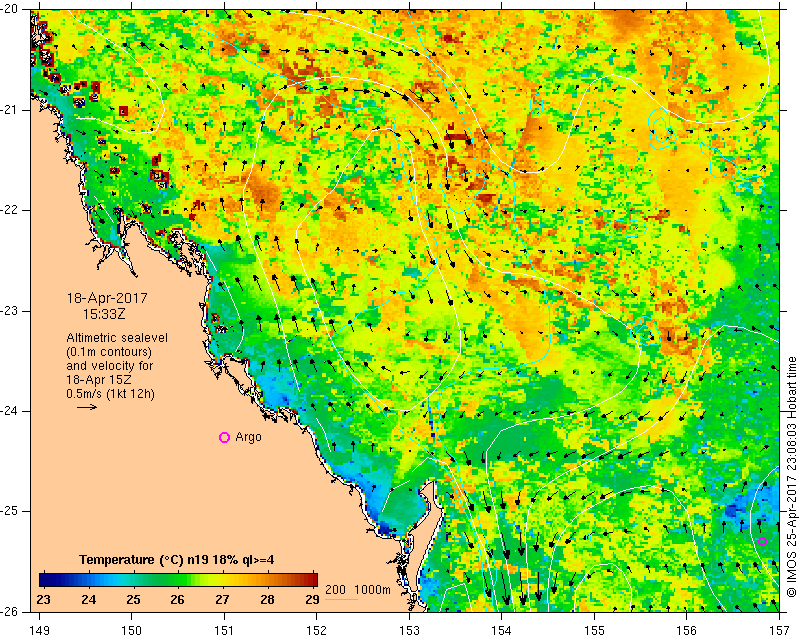Click the cyan bathymetry legend line
Viewport: 800px width, 640px height.
[x=341, y=599]
